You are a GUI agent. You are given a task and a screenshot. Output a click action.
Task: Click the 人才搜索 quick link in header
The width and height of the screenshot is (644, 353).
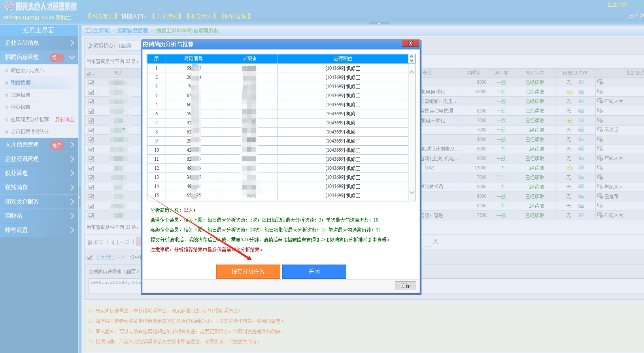pos(166,16)
